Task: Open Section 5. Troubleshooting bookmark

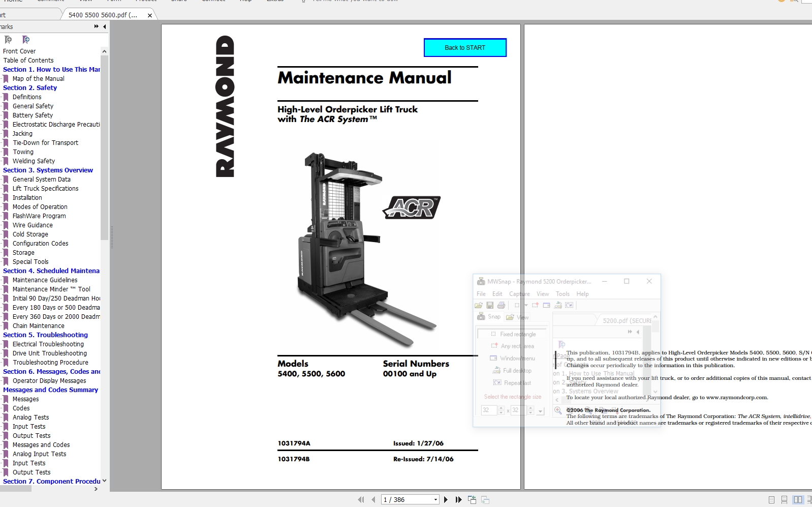Action: point(45,335)
